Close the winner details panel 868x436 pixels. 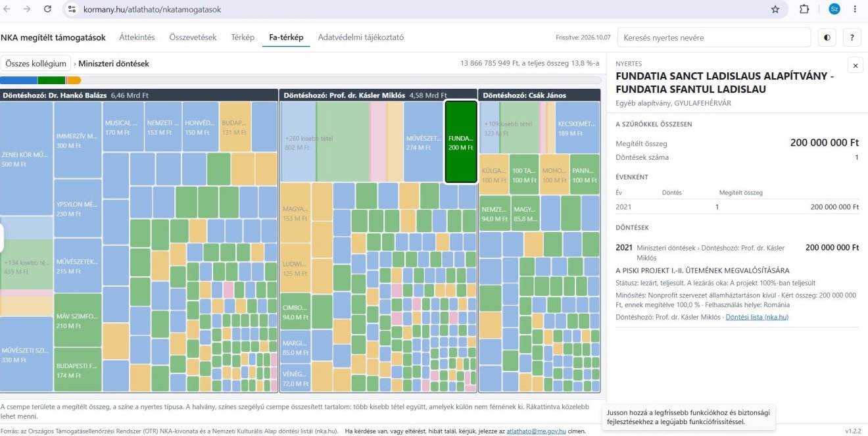click(856, 65)
